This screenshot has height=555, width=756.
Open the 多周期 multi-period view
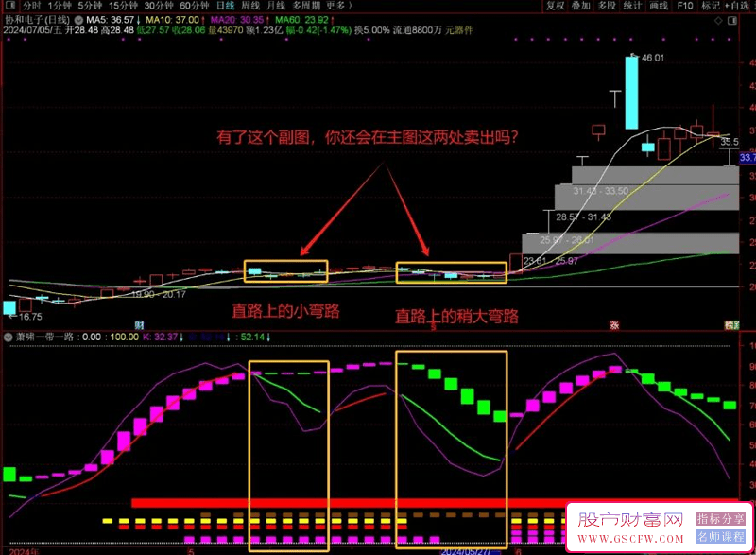306,6
